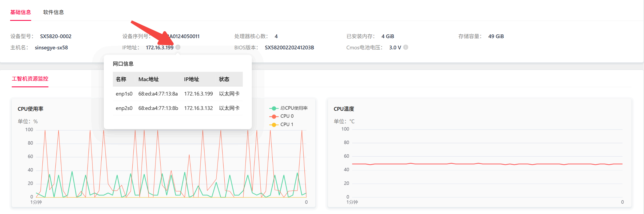
Task: Select MAC address 68:ed:a4:77:13:8a
Action: (x=158, y=94)
